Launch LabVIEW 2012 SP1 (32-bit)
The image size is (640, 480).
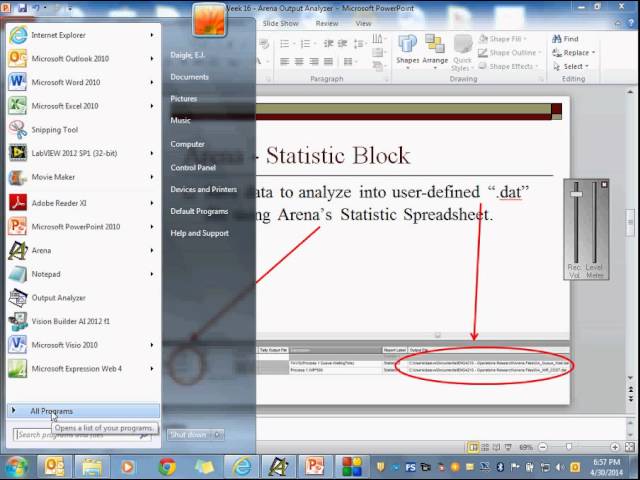point(83,153)
